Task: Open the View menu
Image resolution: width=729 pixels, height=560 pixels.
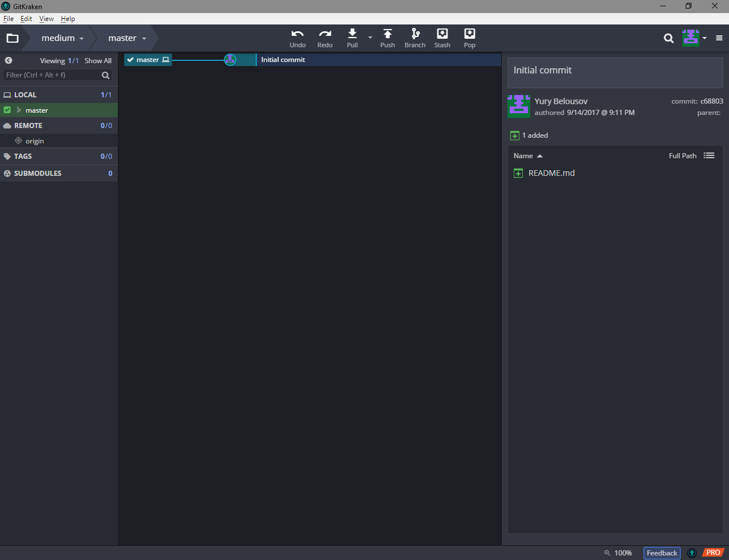Action: click(46, 18)
